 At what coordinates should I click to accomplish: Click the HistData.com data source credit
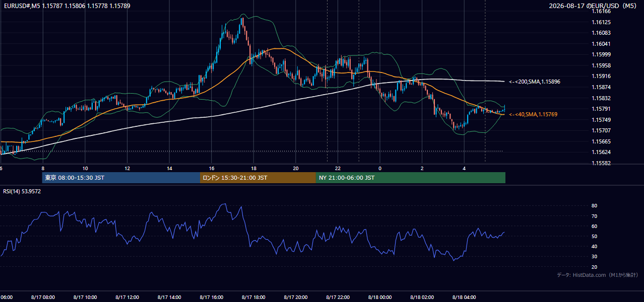(x=598, y=275)
